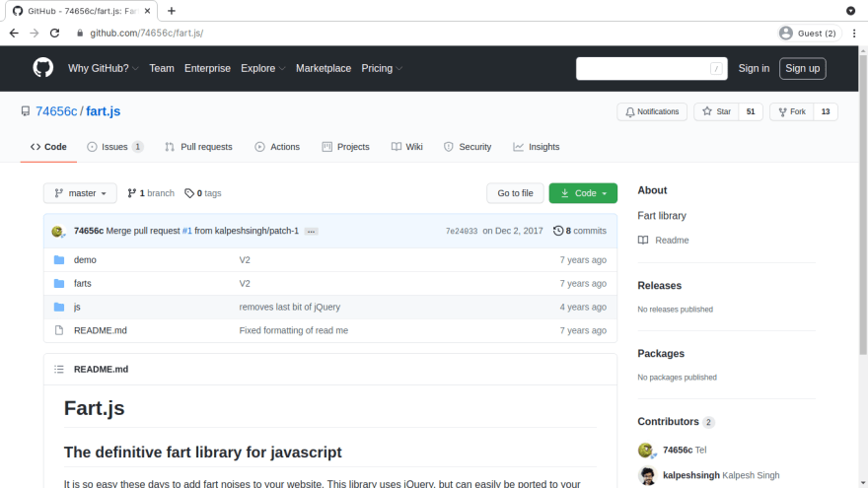Click the Star button

click(716, 111)
